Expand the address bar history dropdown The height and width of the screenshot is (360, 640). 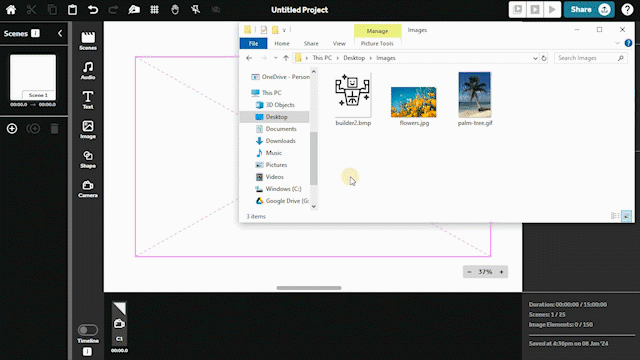pos(535,58)
